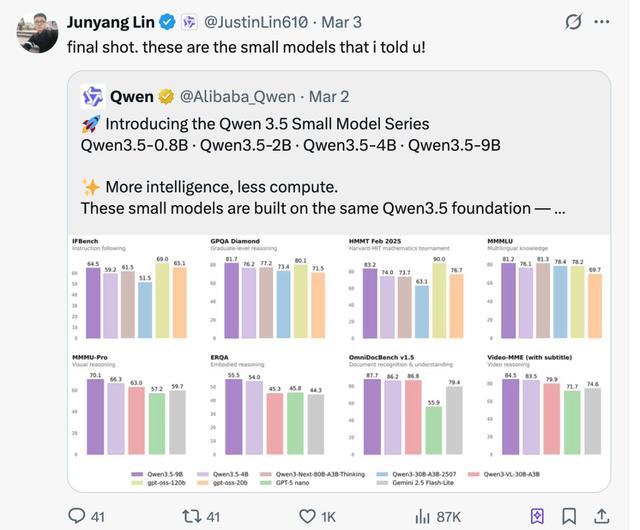Open the @JustinLin610 handle link

point(255,21)
